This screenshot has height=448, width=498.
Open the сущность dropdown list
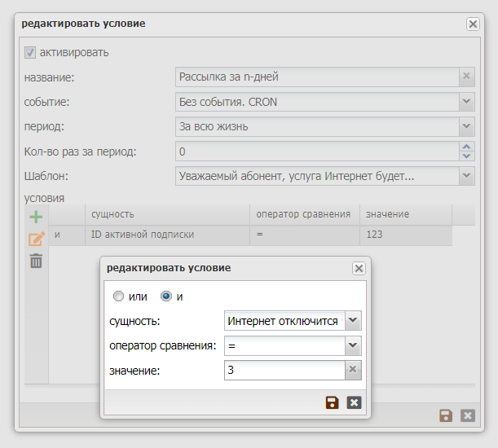pyautogui.click(x=353, y=321)
